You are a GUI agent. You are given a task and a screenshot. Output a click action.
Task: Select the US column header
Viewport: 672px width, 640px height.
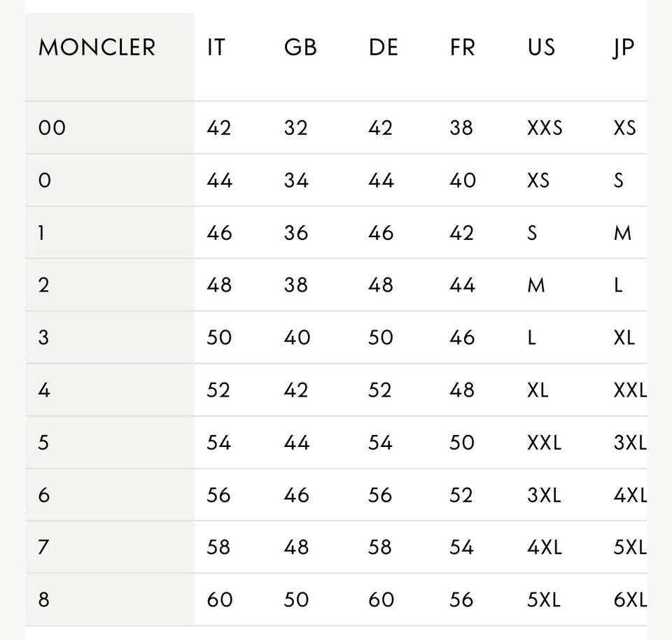point(542,48)
